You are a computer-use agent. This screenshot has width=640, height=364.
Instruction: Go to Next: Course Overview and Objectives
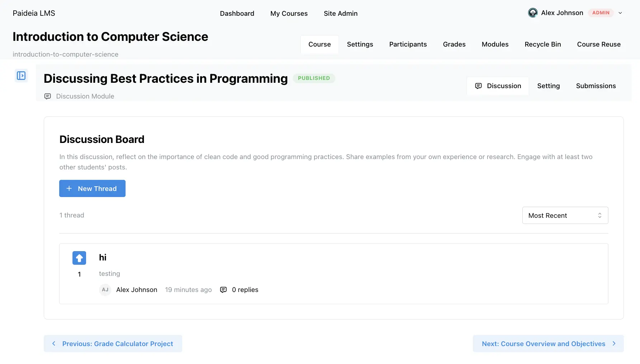point(548,344)
